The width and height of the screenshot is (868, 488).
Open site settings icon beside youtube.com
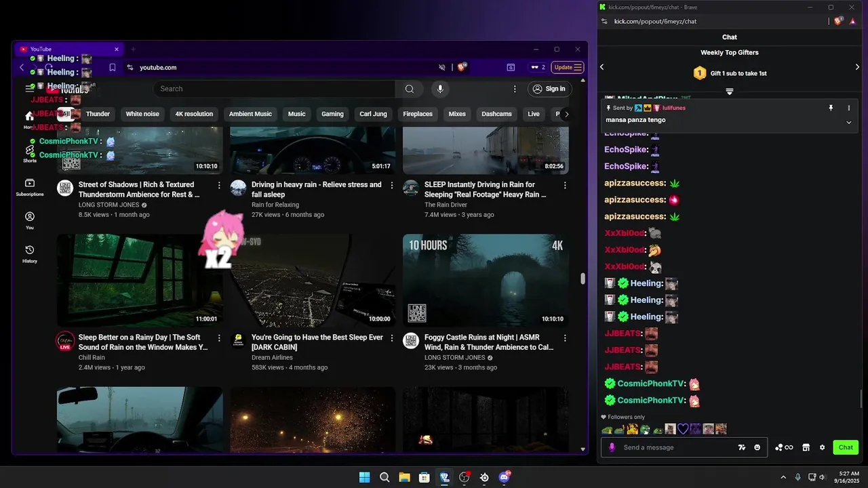pyautogui.click(x=130, y=67)
